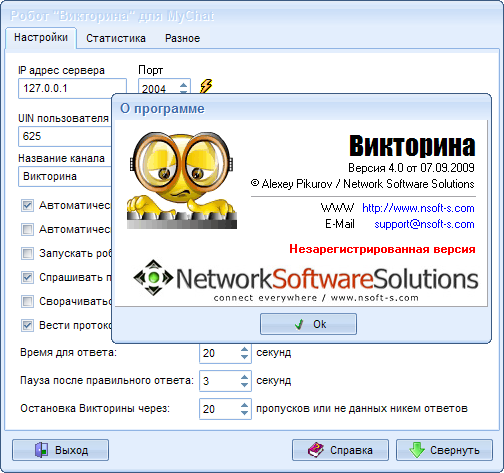The image size is (504, 473).
Task: Open help via Справка button
Action: 340,450
